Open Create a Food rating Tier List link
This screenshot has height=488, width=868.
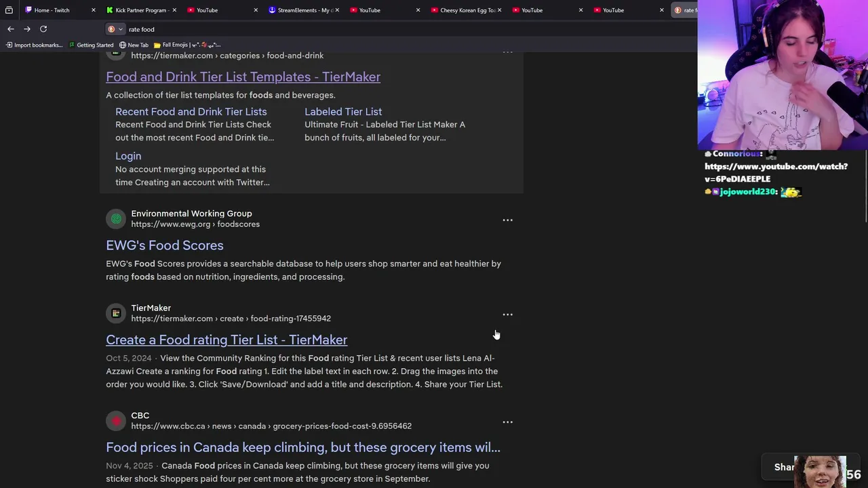coord(226,340)
